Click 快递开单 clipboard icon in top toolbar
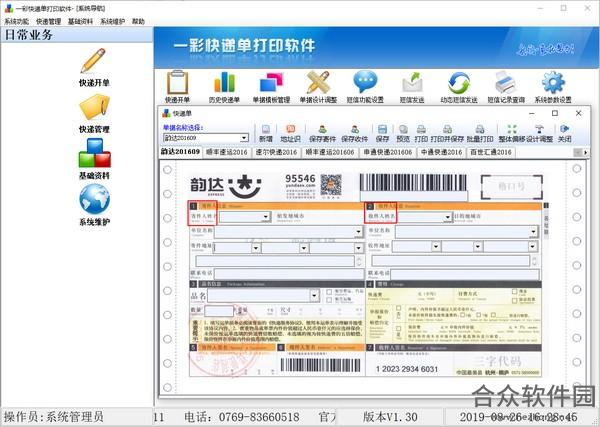 point(177,82)
